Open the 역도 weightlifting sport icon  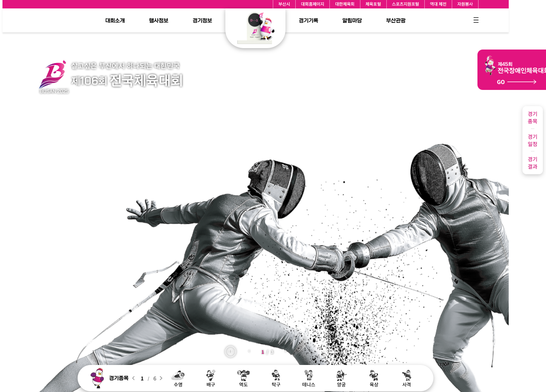coord(243,378)
